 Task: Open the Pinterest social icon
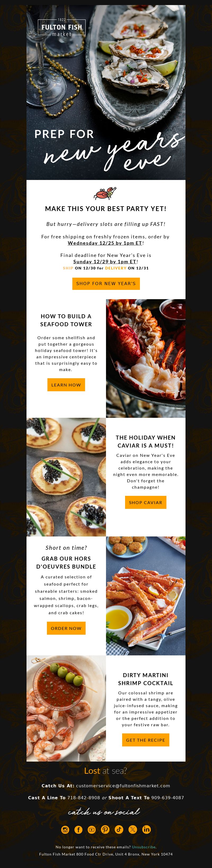105,830
